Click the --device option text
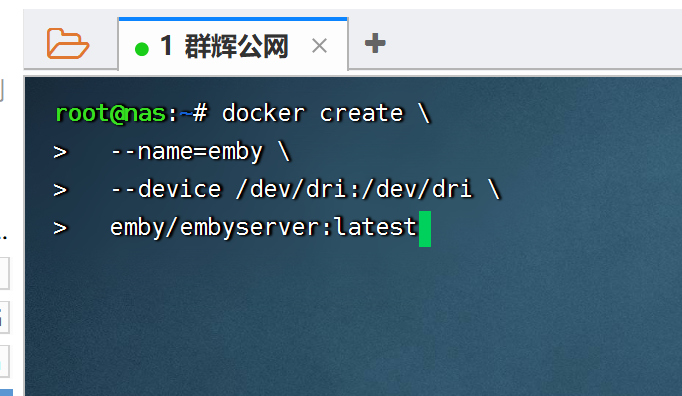This screenshot has width=682, height=396. tap(166, 189)
